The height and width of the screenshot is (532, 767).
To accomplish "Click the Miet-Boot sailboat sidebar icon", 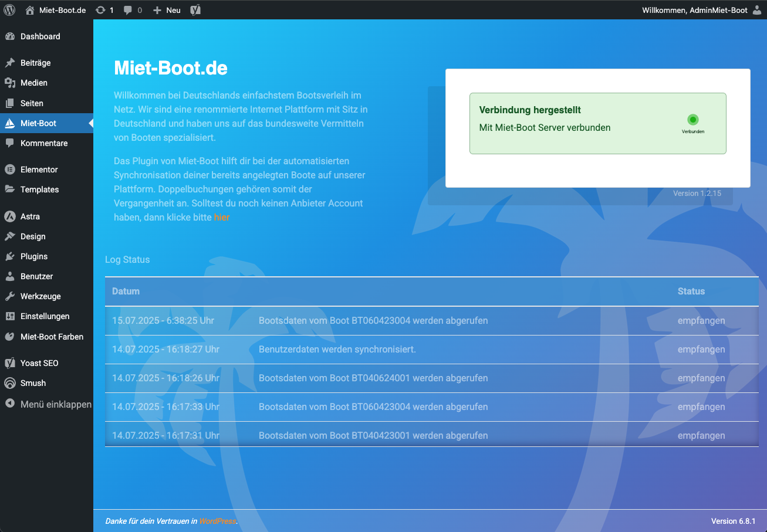I will [x=10, y=123].
